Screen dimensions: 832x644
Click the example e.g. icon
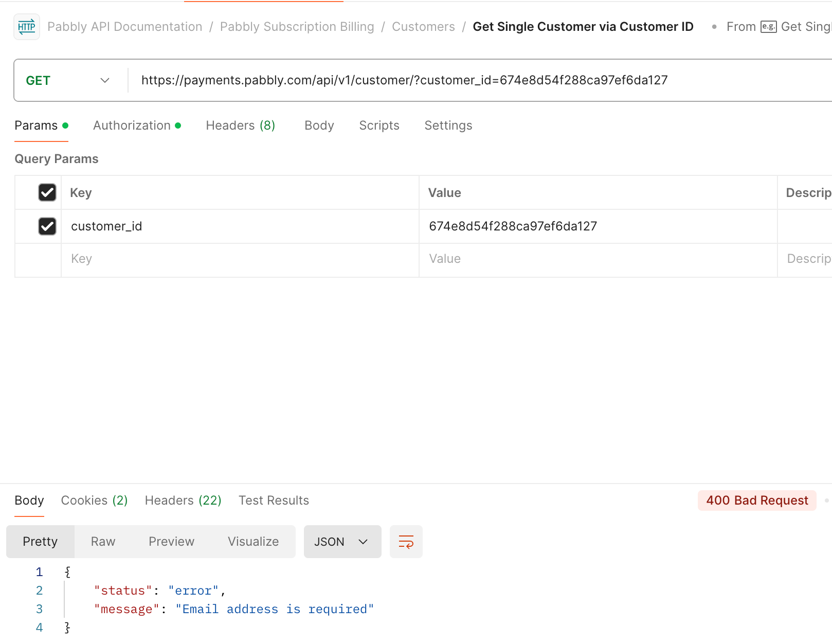click(x=768, y=27)
